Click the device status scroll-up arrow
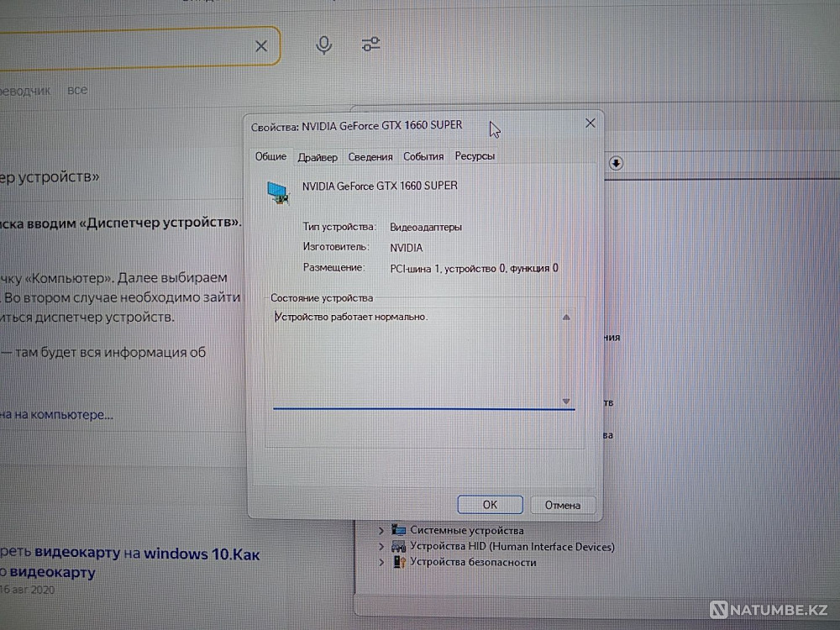 [x=565, y=318]
